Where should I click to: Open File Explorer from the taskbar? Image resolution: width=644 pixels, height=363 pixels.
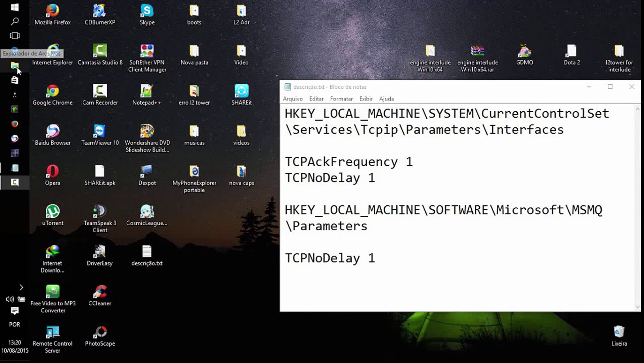tap(14, 66)
